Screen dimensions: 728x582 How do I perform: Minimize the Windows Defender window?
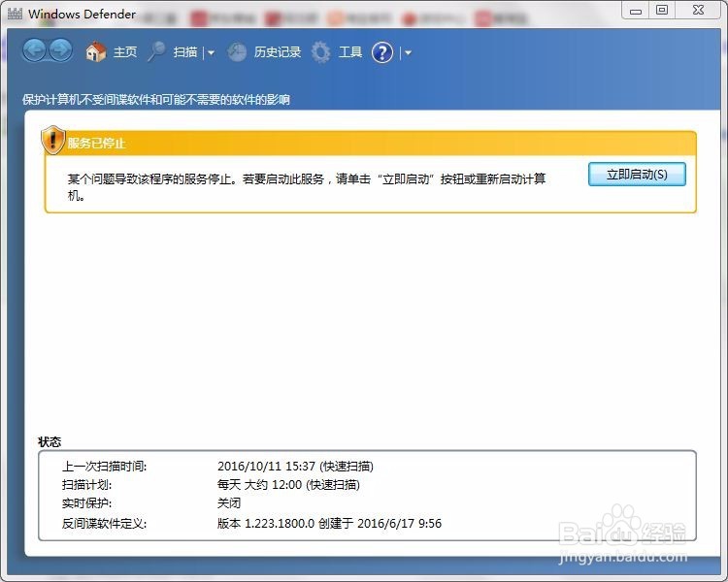(636, 10)
